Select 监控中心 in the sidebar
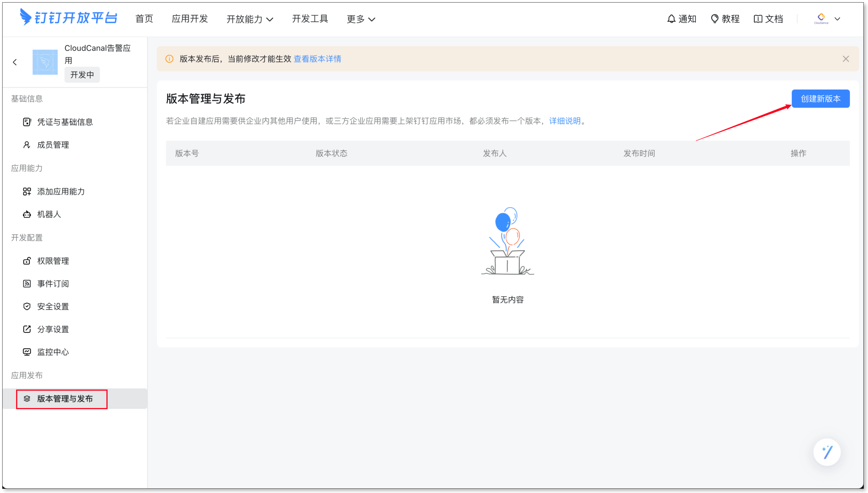868x493 pixels. [x=53, y=352]
